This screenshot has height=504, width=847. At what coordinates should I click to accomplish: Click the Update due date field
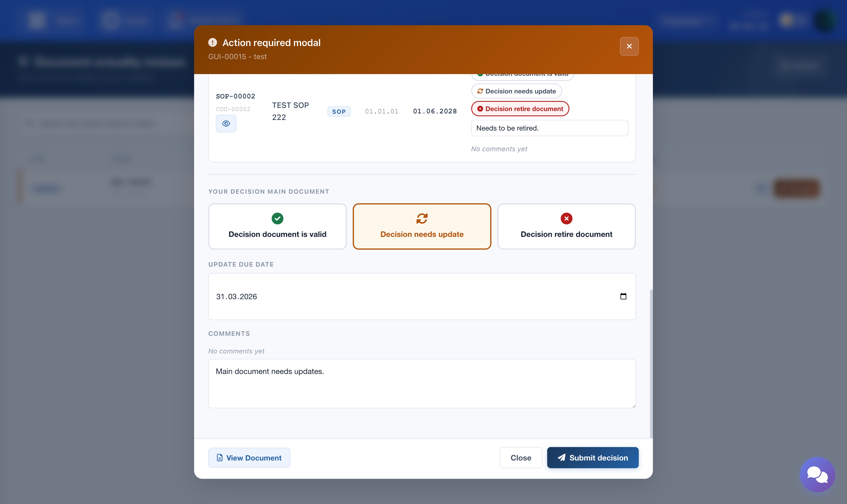pyautogui.click(x=408, y=297)
